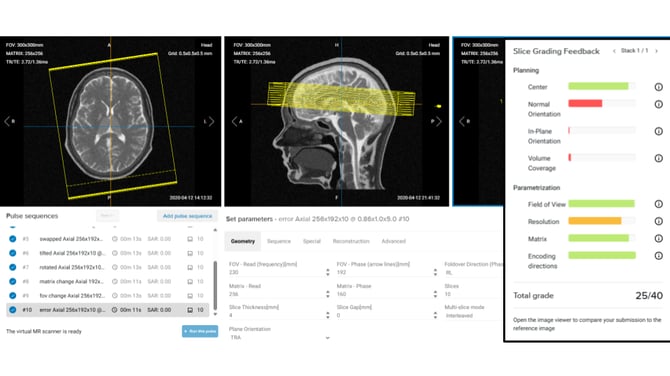Click Slices input field
Screen dimensions: 670x376
click(x=472, y=294)
